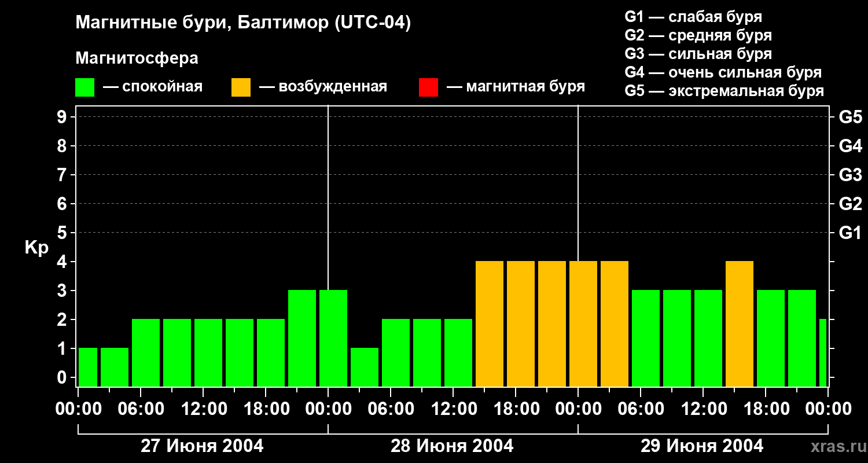
Task: Click the '29 Июня 2004' date label
Action: pyautogui.click(x=702, y=446)
